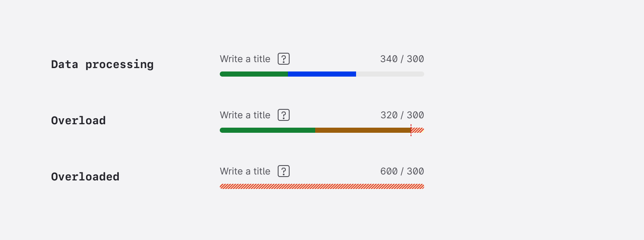Click the red dashed limit marker on Overload bar
This screenshot has width=644, height=240.
[411, 130]
